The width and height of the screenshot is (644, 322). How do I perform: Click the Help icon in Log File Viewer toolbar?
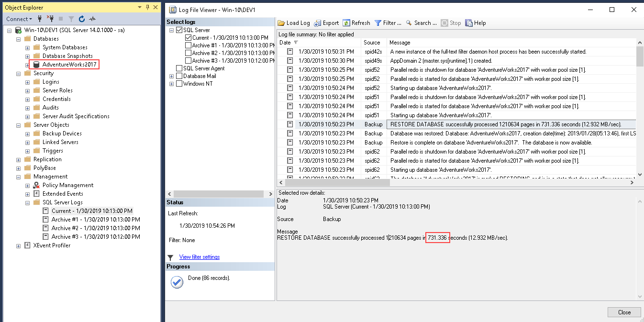point(469,23)
